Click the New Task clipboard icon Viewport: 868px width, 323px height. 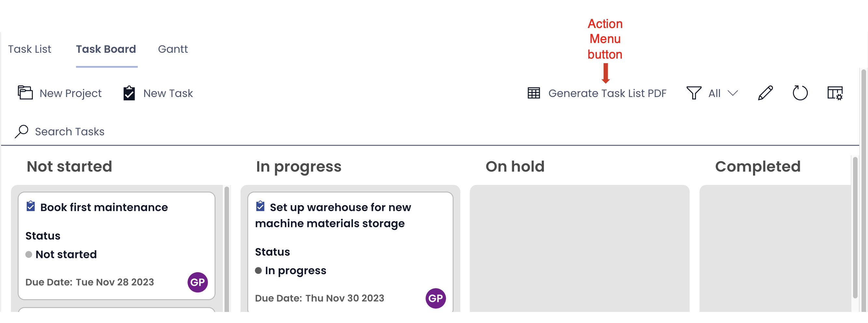129,93
